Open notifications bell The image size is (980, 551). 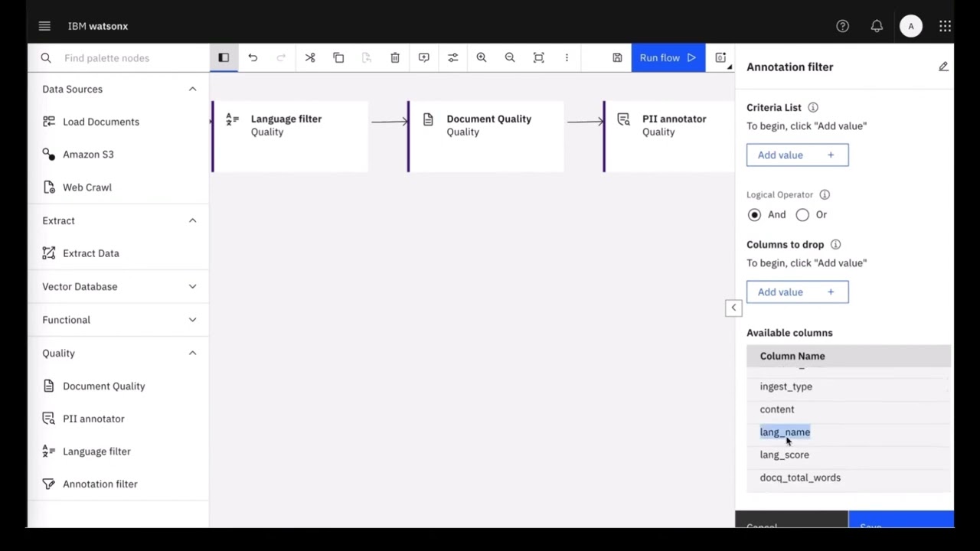coord(877,26)
